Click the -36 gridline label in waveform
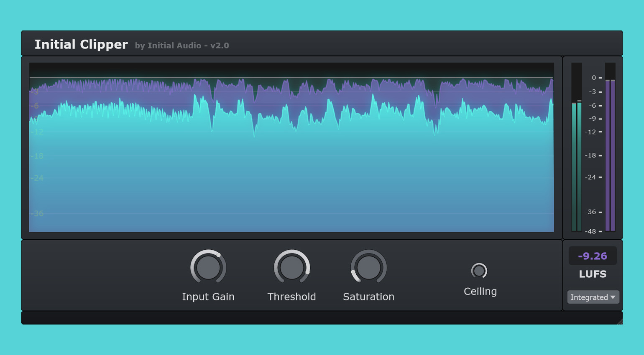The image size is (644, 355). (x=38, y=213)
